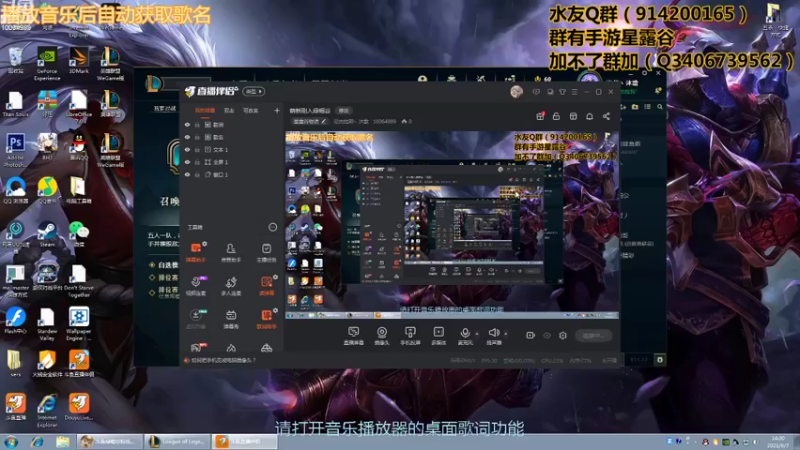Open the Steam desktop shortcut

[x=47, y=235]
